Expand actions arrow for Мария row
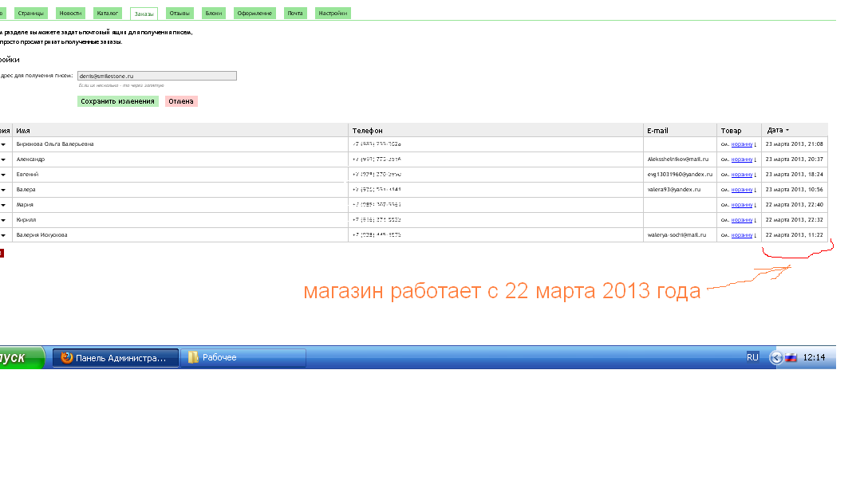Image resolution: width=868 pixels, height=488 pixels. (x=3, y=205)
